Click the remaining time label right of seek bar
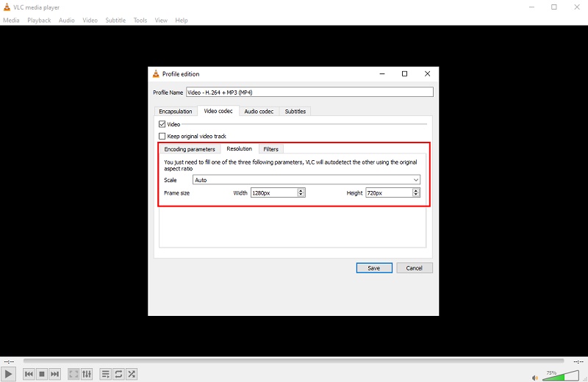 [x=578, y=361]
